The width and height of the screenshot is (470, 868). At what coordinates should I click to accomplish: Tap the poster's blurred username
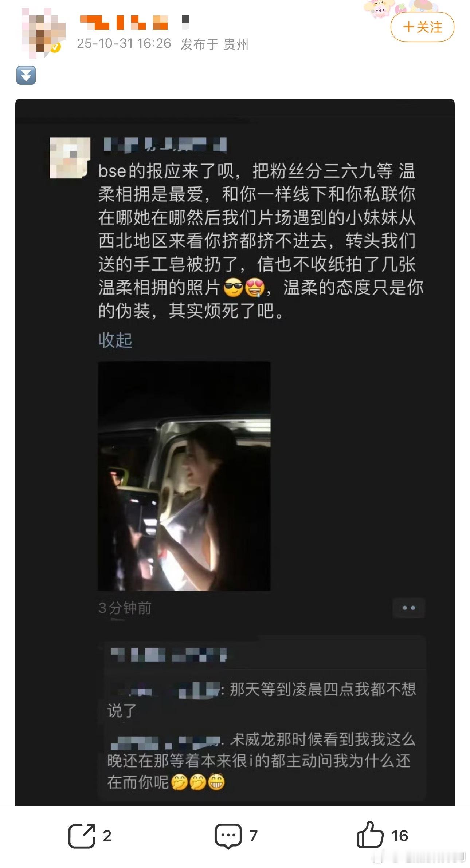coord(134,22)
